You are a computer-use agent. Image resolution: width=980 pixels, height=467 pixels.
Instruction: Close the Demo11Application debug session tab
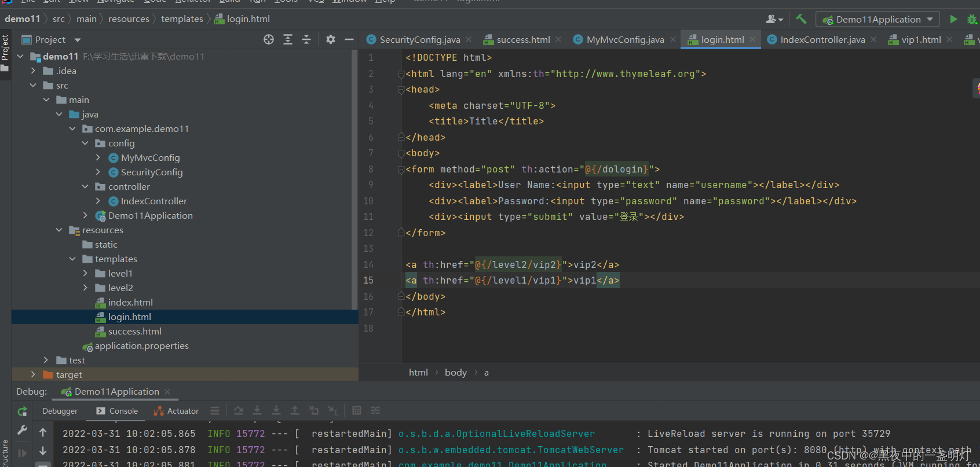point(167,392)
